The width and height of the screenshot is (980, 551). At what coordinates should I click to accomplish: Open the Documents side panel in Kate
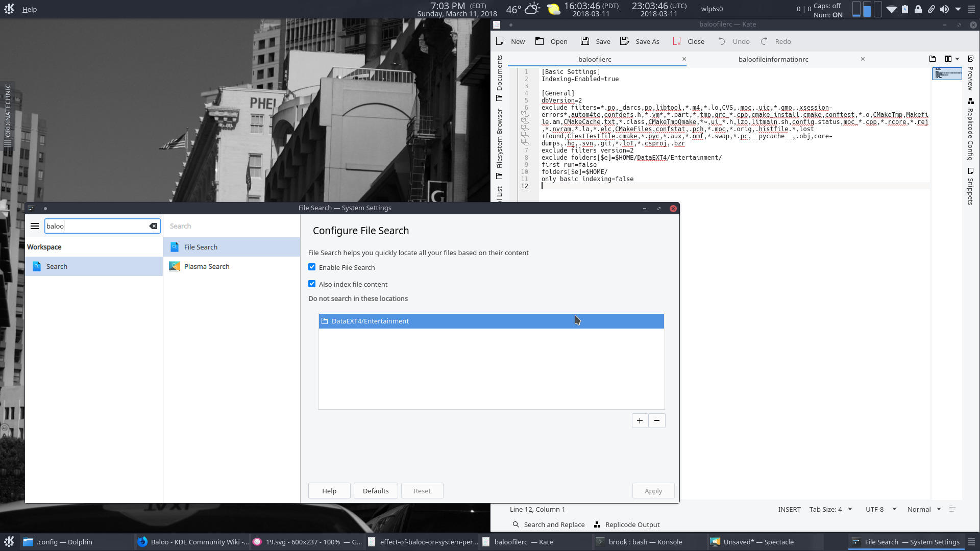point(500,78)
